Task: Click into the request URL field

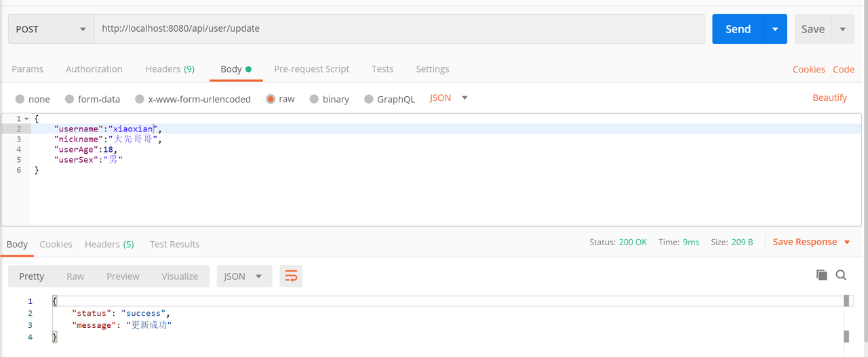Action: click(x=399, y=29)
